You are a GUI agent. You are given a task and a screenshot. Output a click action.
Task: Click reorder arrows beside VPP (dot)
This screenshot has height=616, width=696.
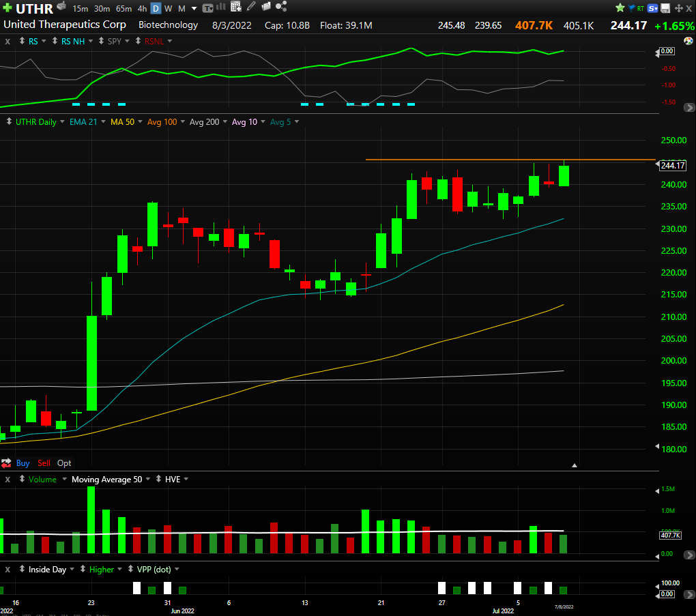point(130,569)
